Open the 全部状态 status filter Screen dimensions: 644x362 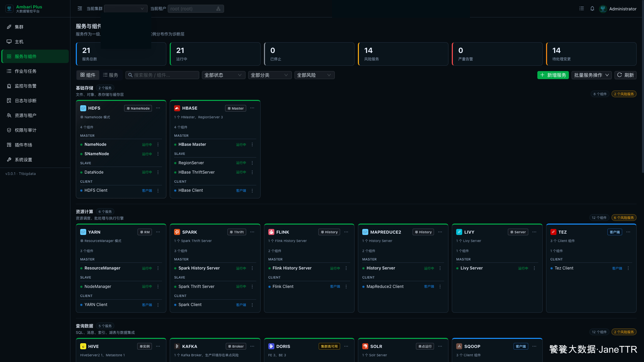(x=223, y=75)
